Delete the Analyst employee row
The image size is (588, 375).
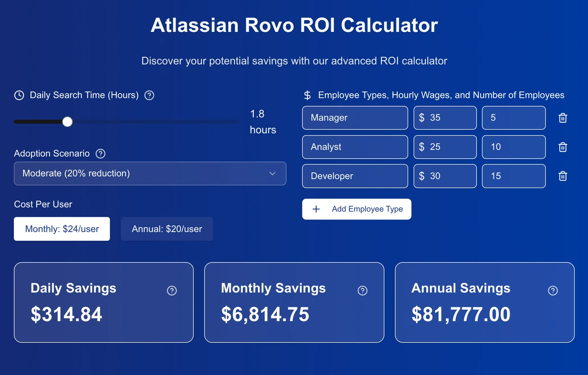(x=563, y=147)
